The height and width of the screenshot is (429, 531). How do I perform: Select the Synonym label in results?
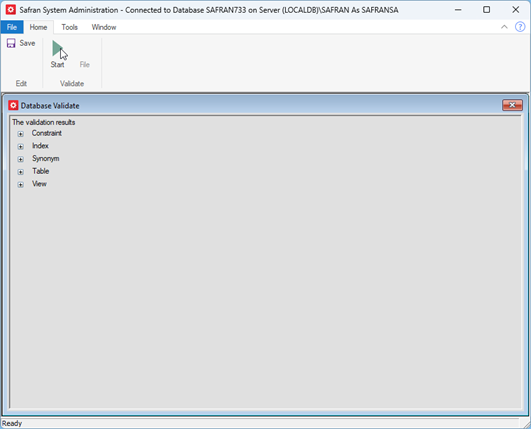click(46, 158)
